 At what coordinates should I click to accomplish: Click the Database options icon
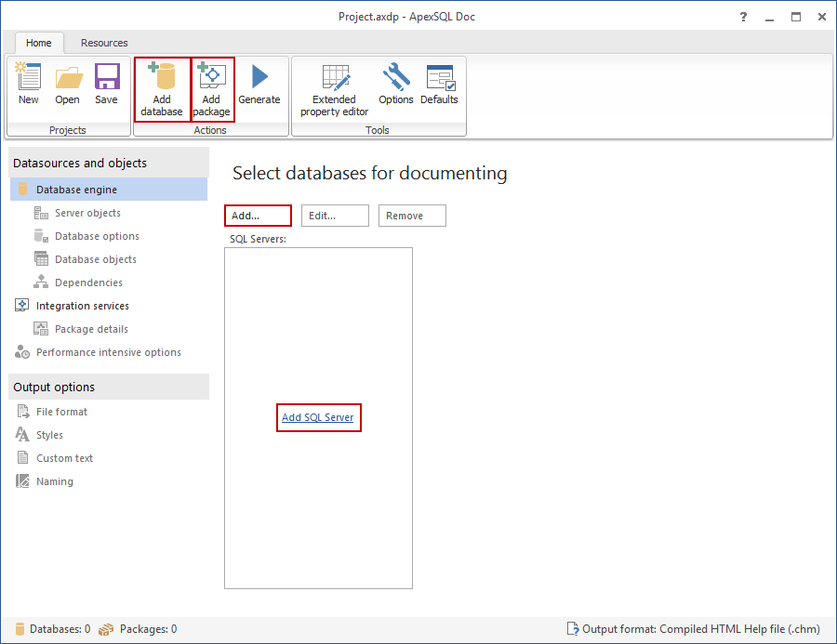pos(41,236)
